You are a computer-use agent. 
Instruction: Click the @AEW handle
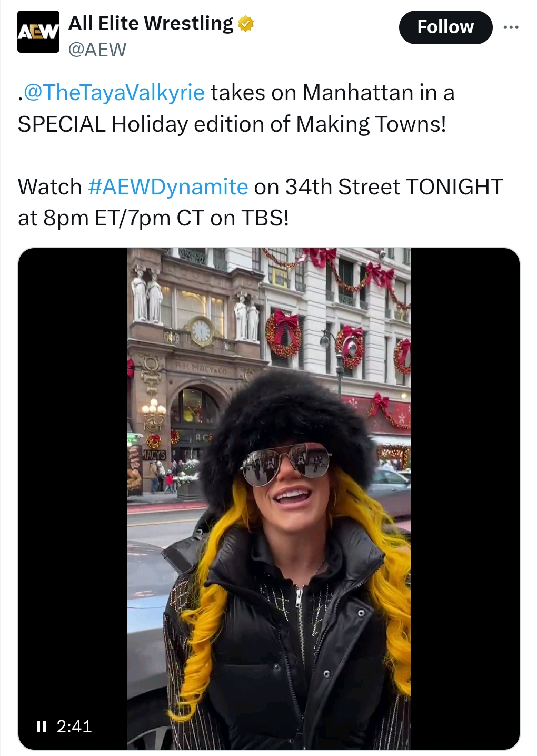click(x=97, y=50)
